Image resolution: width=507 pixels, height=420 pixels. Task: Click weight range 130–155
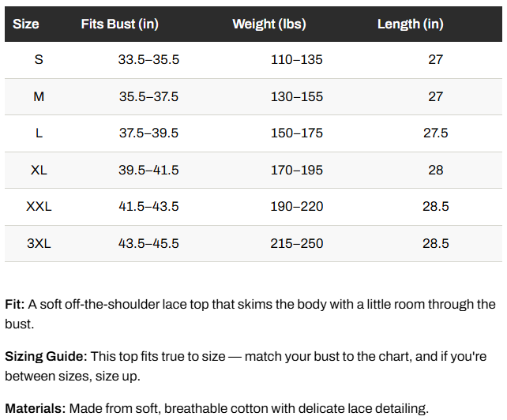(297, 96)
